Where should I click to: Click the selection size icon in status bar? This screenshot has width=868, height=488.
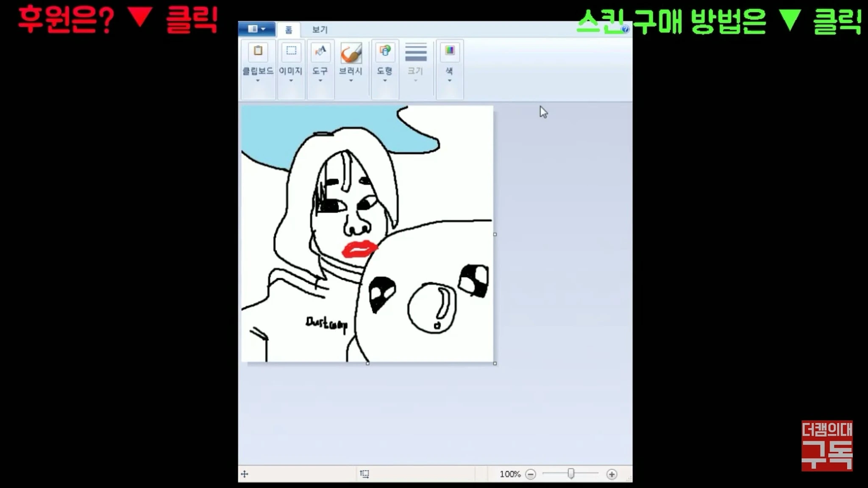click(364, 474)
